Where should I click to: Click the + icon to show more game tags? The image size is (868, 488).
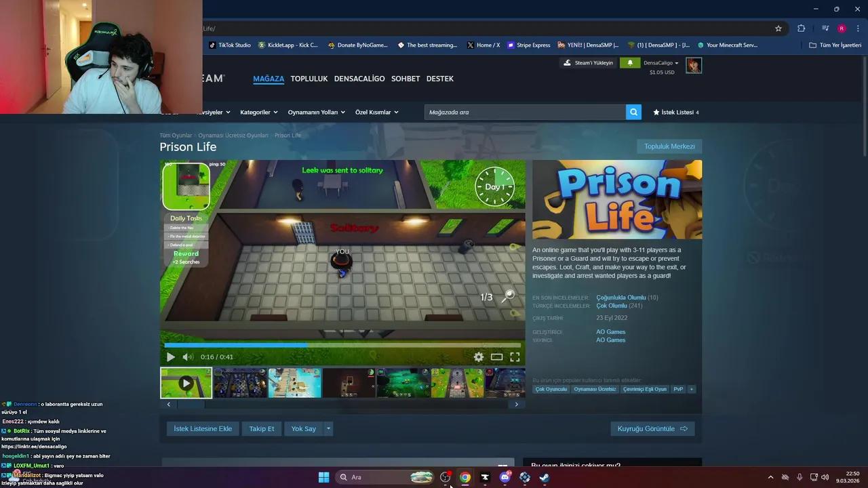(690, 389)
